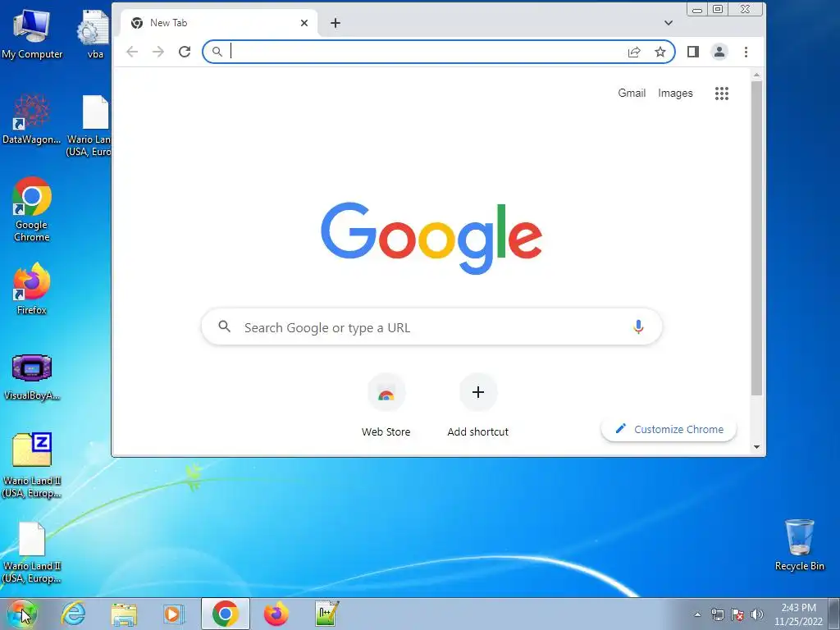Open the Images link
Screen dimensions: 840x630
pos(675,94)
